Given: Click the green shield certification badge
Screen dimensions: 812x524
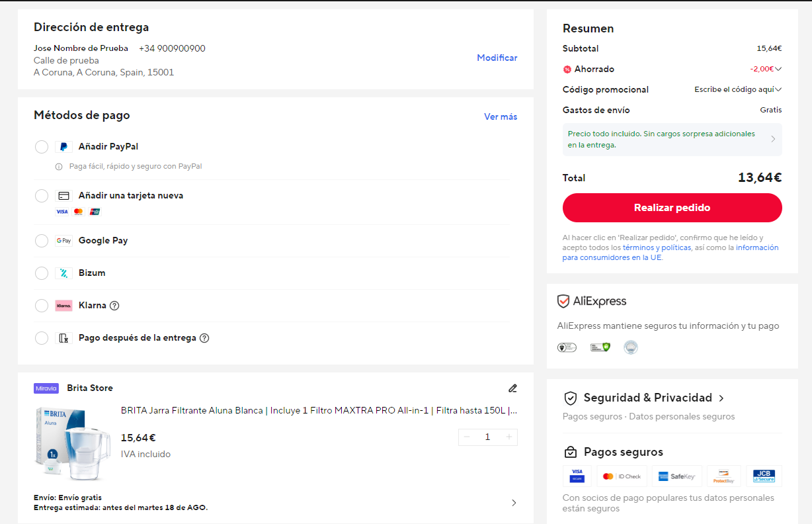Looking at the screenshot, I should pos(600,347).
